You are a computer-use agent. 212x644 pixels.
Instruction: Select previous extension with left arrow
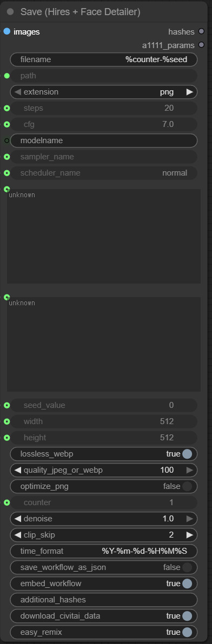tap(17, 92)
